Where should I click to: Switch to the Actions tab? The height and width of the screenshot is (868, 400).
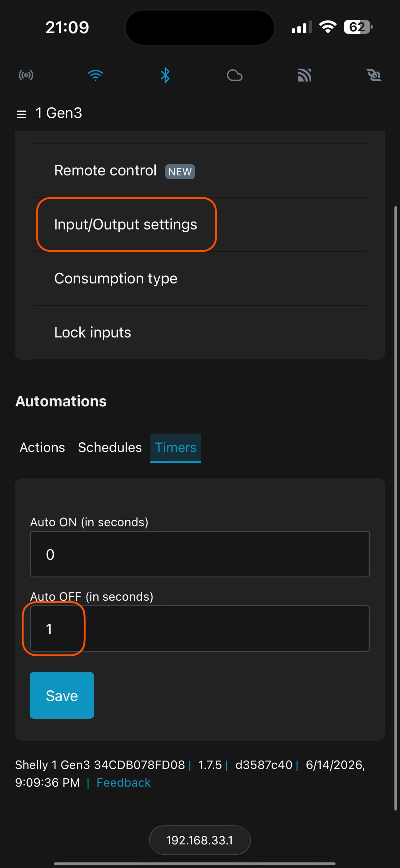coord(42,447)
